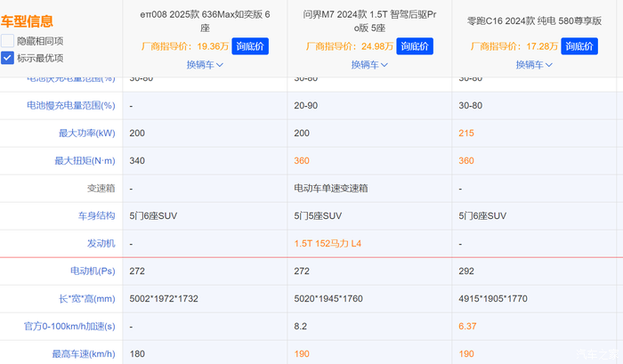Click 询底价 button for 零跑C16

(x=578, y=46)
